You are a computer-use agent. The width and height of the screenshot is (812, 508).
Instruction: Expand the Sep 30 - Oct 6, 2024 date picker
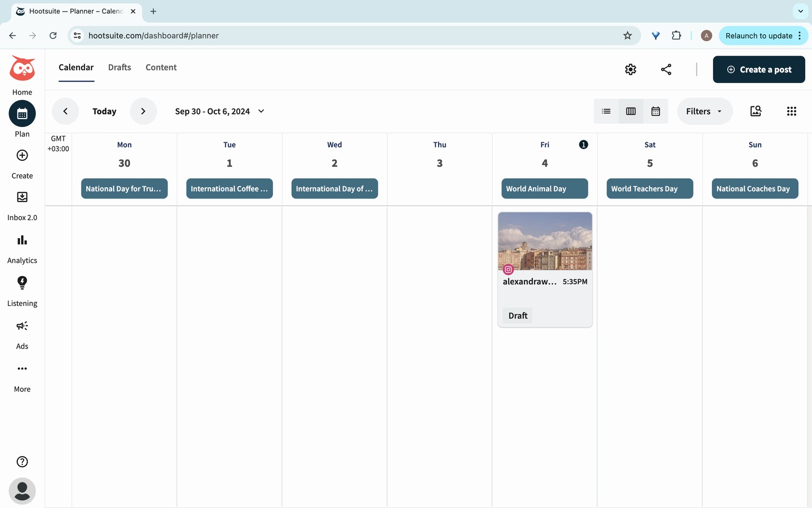(x=219, y=111)
